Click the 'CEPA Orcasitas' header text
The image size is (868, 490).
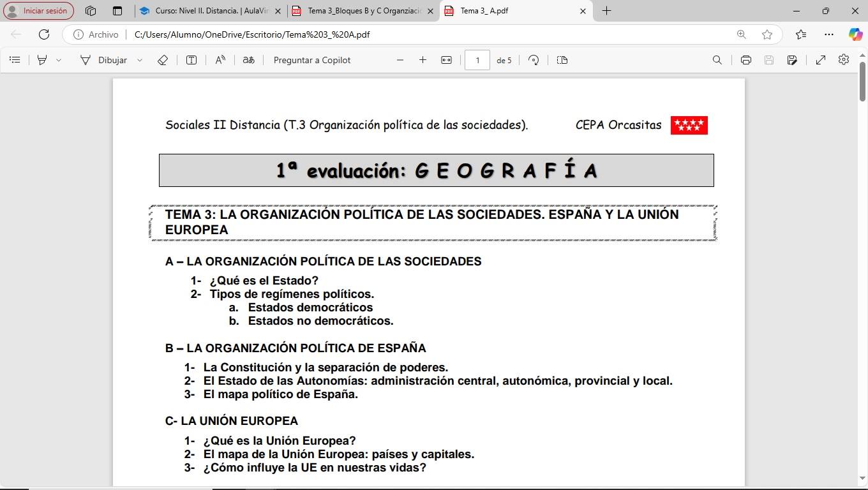618,125
